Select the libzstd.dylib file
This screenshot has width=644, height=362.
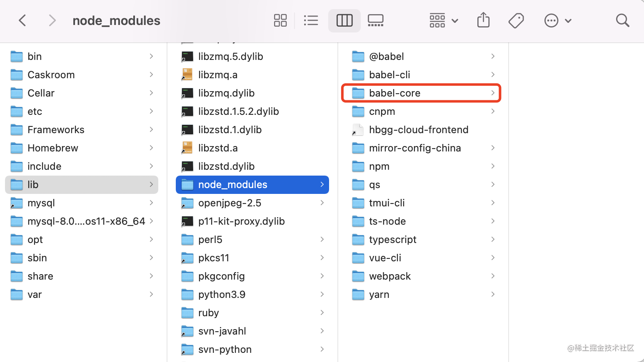pos(252,166)
